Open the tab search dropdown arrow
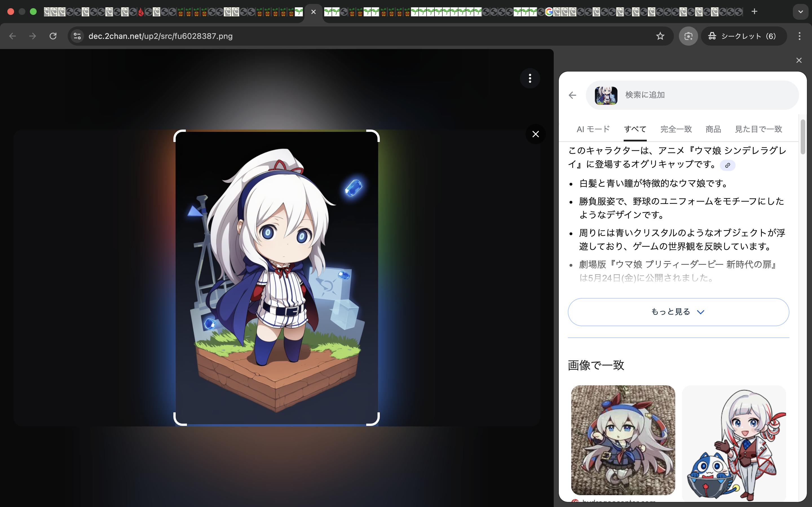Viewport: 812px width, 507px height. click(x=800, y=11)
